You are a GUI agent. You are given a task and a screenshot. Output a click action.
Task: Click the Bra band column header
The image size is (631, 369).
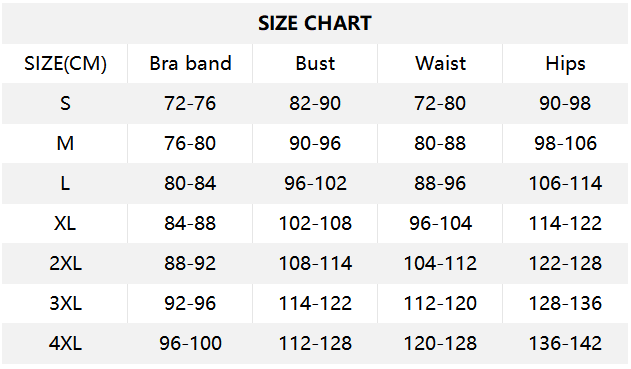point(190,63)
